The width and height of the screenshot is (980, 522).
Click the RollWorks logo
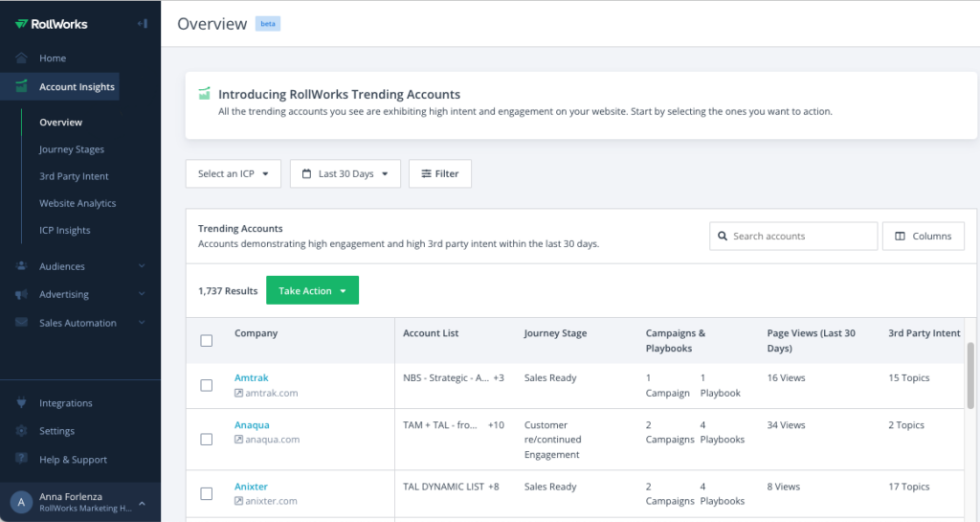click(x=52, y=24)
